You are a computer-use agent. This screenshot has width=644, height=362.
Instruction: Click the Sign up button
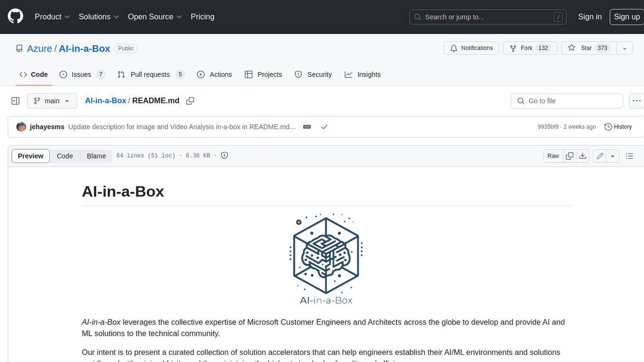[626, 17]
